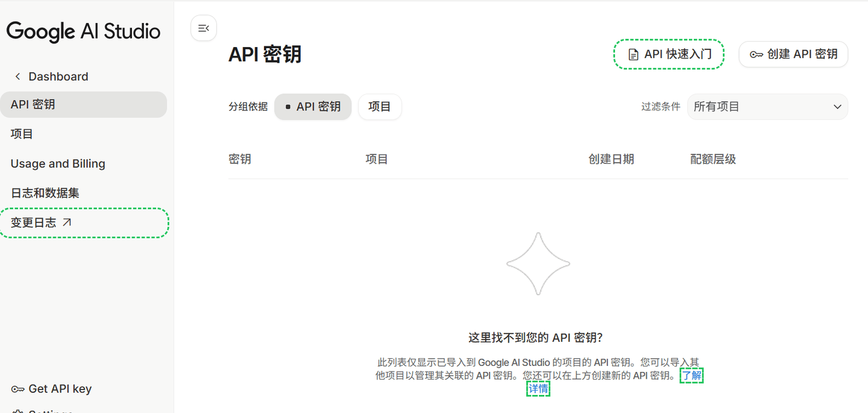868x413 pixels.
Task: Click the key icon in 创建 API 密钥
Action: (756, 55)
